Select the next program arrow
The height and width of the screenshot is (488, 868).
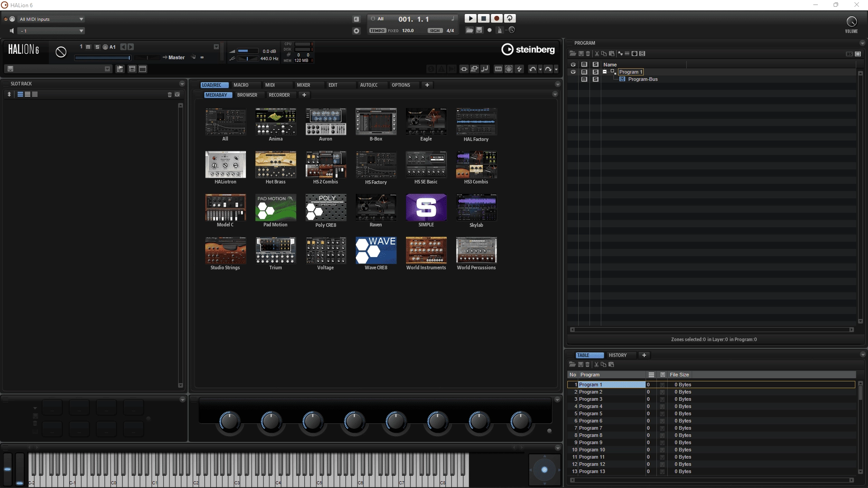tap(131, 47)
